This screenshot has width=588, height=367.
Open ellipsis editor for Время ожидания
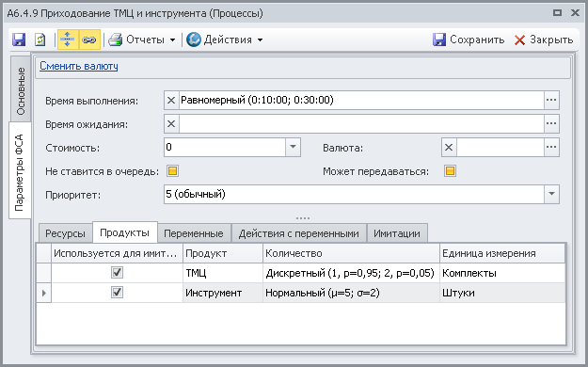pyautogui.click(x=551, y=124)
